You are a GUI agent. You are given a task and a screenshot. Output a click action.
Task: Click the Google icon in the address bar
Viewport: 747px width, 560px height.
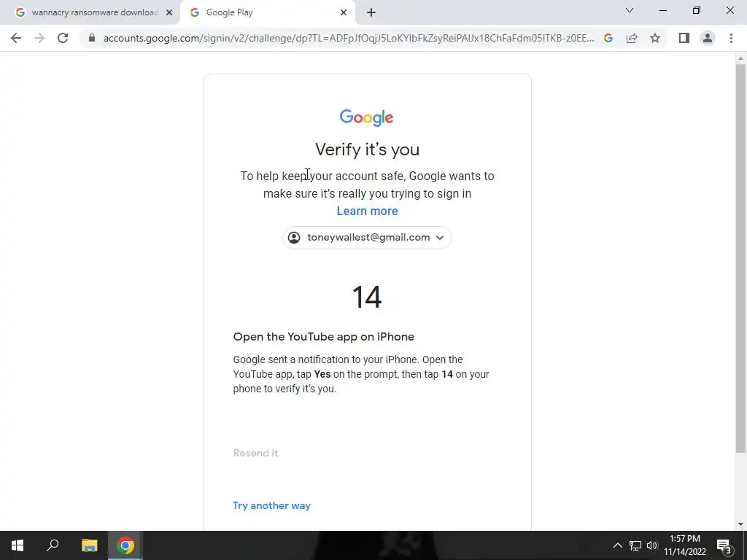(608, 38)
